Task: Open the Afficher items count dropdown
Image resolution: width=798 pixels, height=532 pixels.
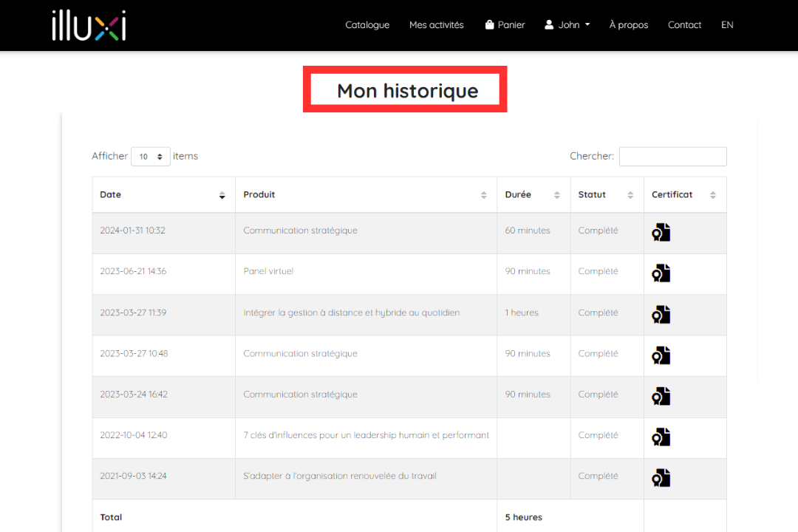Action: [151, 157]
